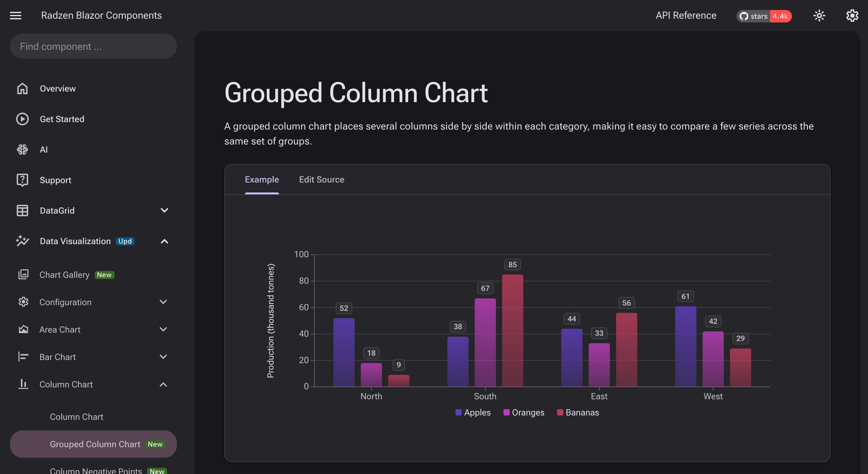Click the Area Chart menu label
Image resolution: width=868 pixels, height=474 pixels.
pyautogui.click(x=60, y=329)
